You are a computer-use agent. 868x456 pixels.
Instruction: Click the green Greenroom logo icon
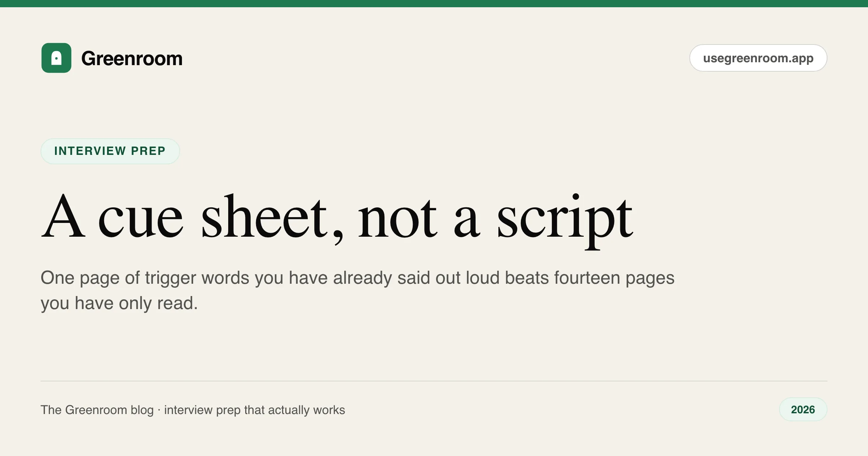point(56,58)
